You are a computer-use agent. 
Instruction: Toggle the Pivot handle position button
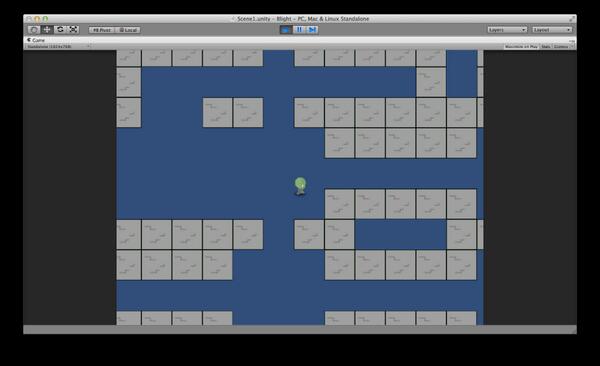[x=101, y=30]
